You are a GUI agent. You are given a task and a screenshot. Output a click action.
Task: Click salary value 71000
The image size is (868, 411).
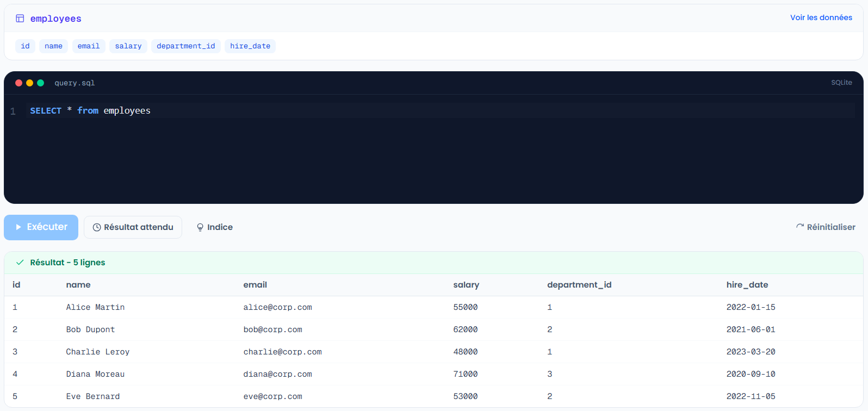click(x=466, y=374)
